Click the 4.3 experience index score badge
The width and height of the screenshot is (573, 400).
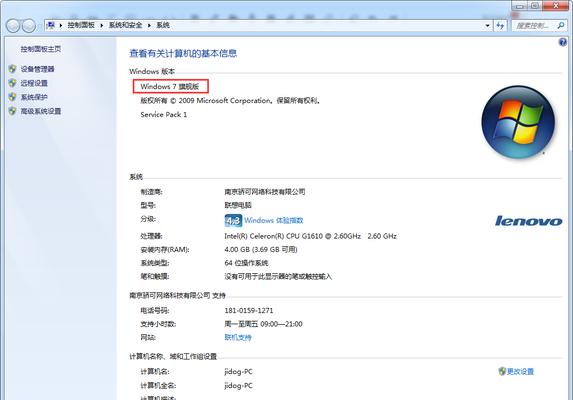233,221
